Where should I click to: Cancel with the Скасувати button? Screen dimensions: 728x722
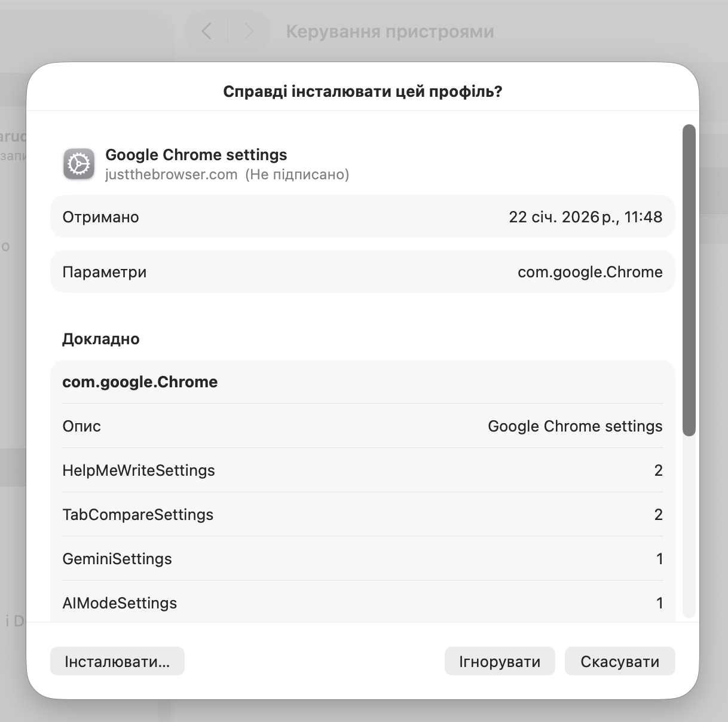(x=620, y=662)
